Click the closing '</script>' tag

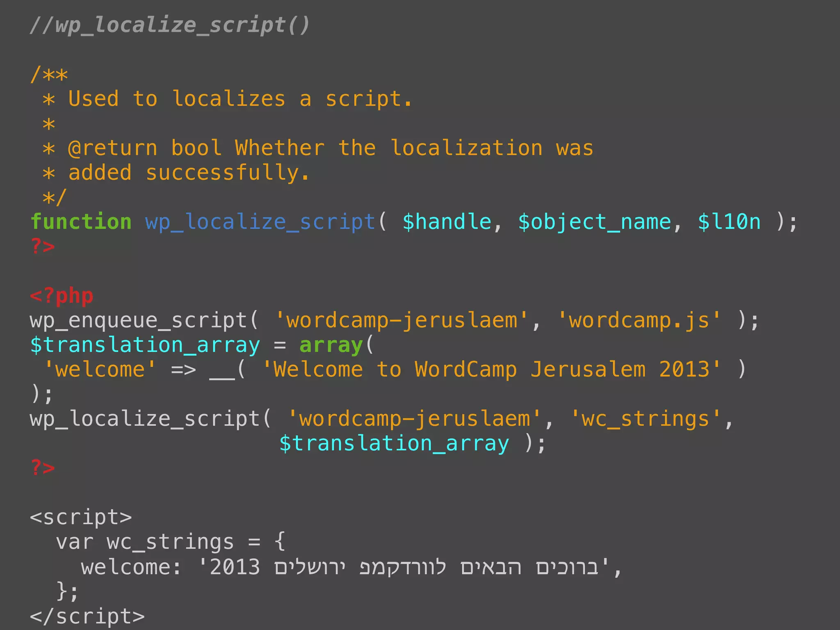coord(87,616)
